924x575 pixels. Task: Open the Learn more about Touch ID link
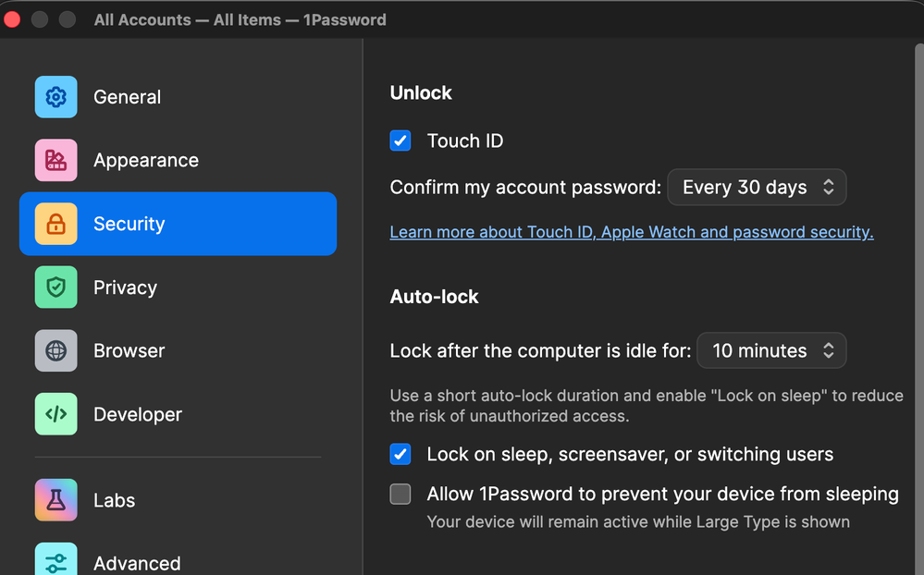pos(631,232)
